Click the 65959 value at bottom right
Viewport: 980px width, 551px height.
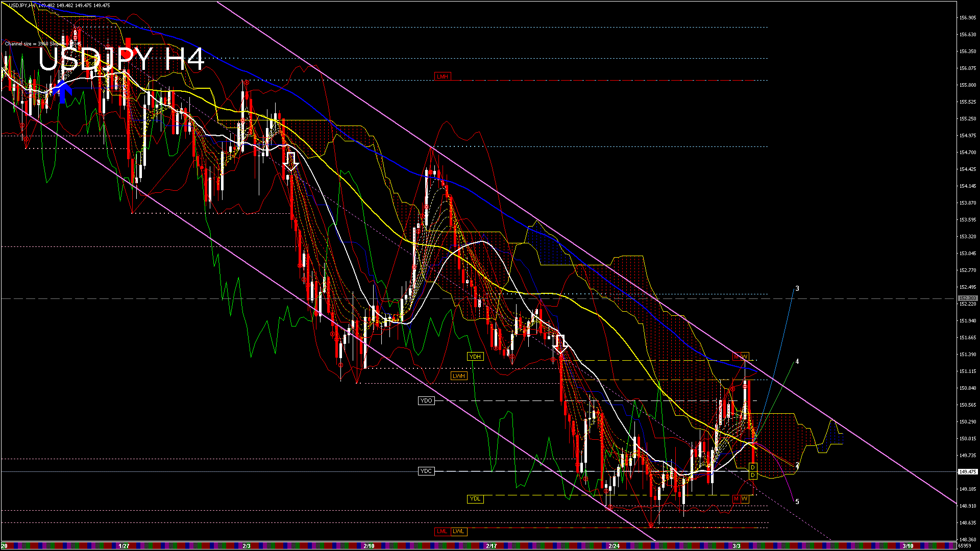tap(965, 546)
